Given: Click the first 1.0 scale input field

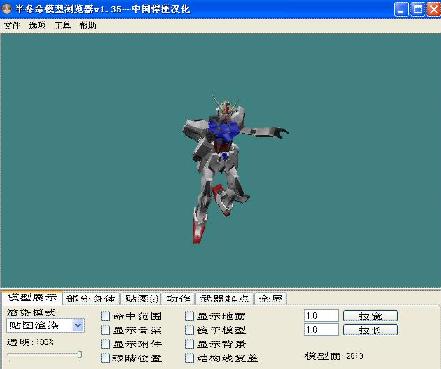Looking at the screenshot, I should (x=321, y=316).
